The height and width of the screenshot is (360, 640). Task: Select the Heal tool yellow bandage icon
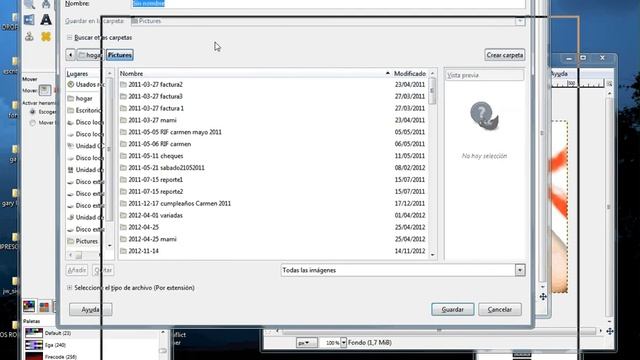(x=46, y=37)
